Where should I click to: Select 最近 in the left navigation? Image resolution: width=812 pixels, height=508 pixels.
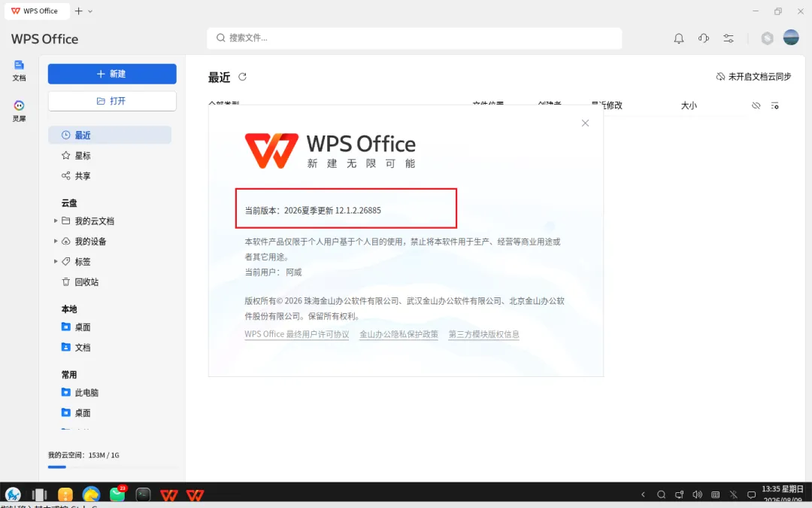(x=110, y=135)
